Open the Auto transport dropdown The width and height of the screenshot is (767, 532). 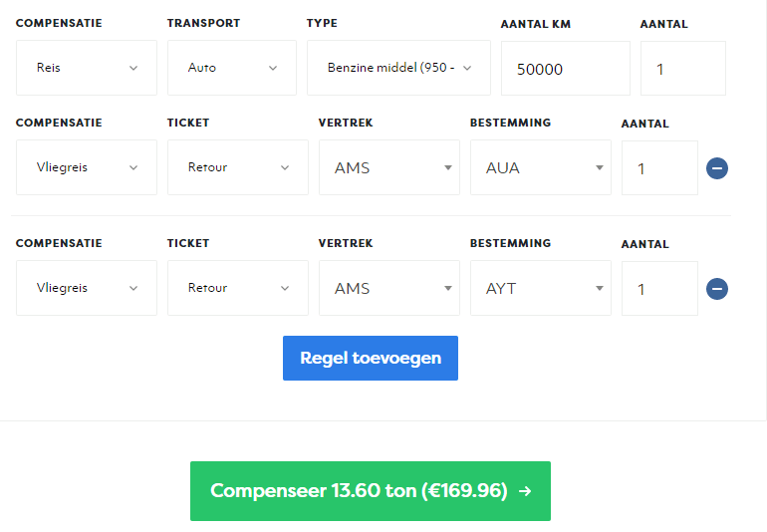click(x=231, y=68)
